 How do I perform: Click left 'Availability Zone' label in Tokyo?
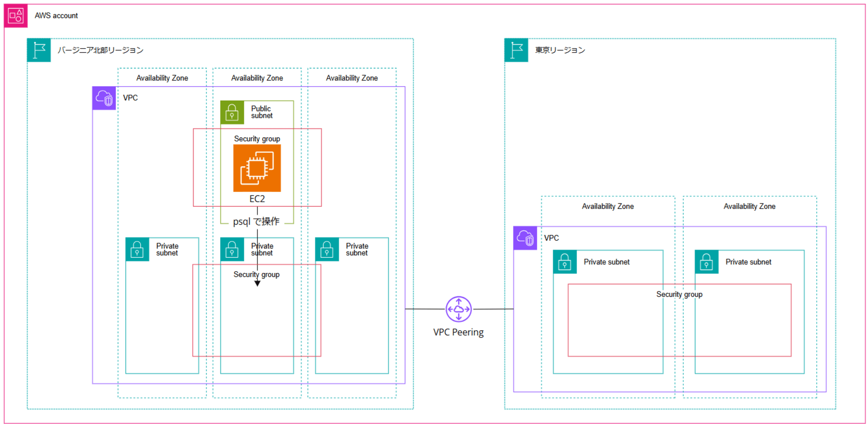608,206
